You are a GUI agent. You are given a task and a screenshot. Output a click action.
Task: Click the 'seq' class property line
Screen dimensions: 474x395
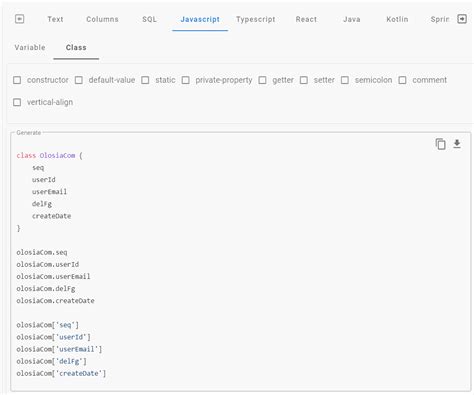coord(38,168)
